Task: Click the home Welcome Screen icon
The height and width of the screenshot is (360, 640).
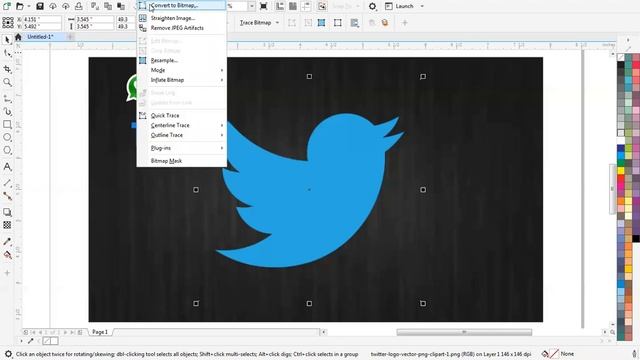Action: click(18, 37)
